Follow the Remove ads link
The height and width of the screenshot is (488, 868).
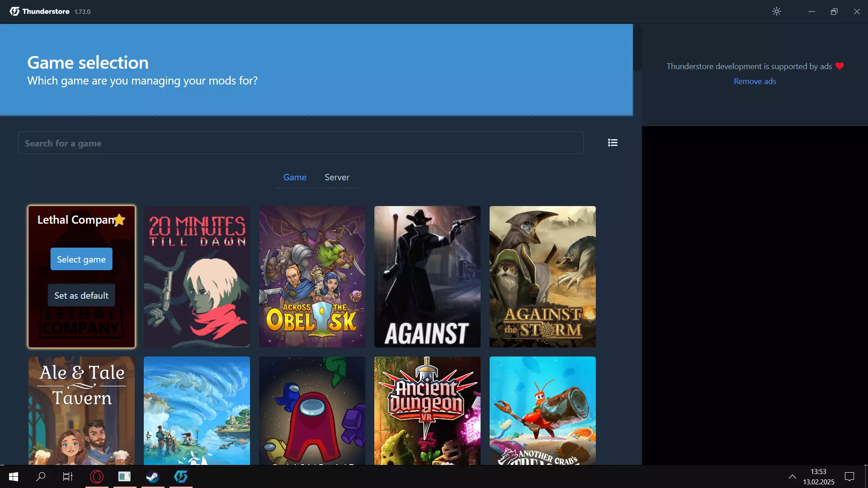click(755, 81)
